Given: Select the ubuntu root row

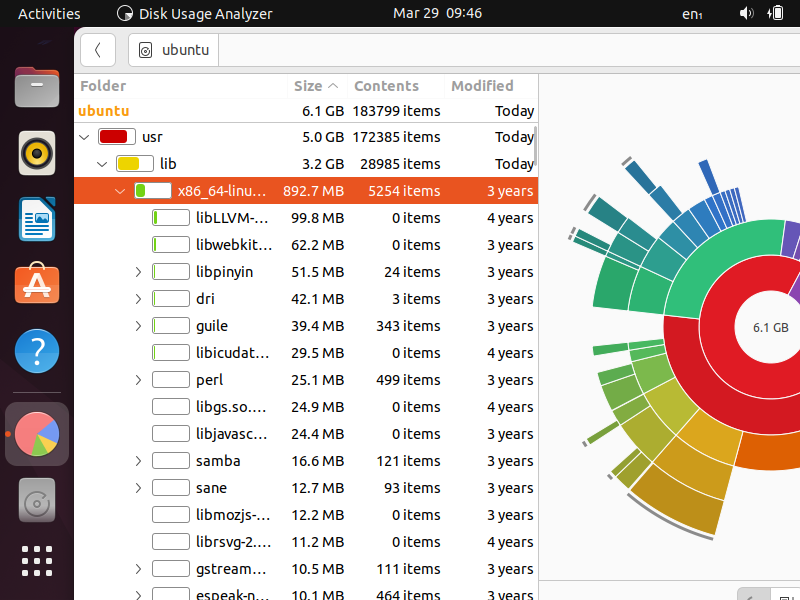Looking at the screenshot, I should point(306,111).
